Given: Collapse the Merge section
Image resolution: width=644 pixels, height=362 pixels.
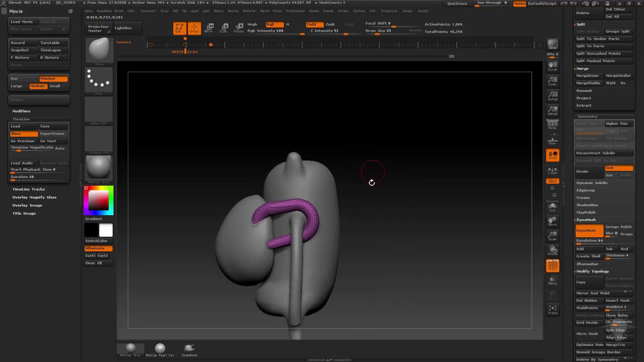Looking at the screenshot, I should pyautogui.click(x=582, y=68).
